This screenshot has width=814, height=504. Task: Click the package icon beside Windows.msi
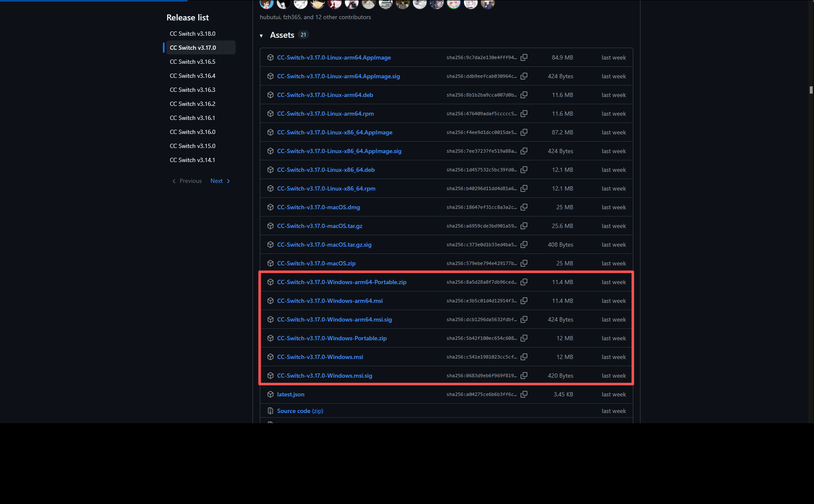coord(270,357)
